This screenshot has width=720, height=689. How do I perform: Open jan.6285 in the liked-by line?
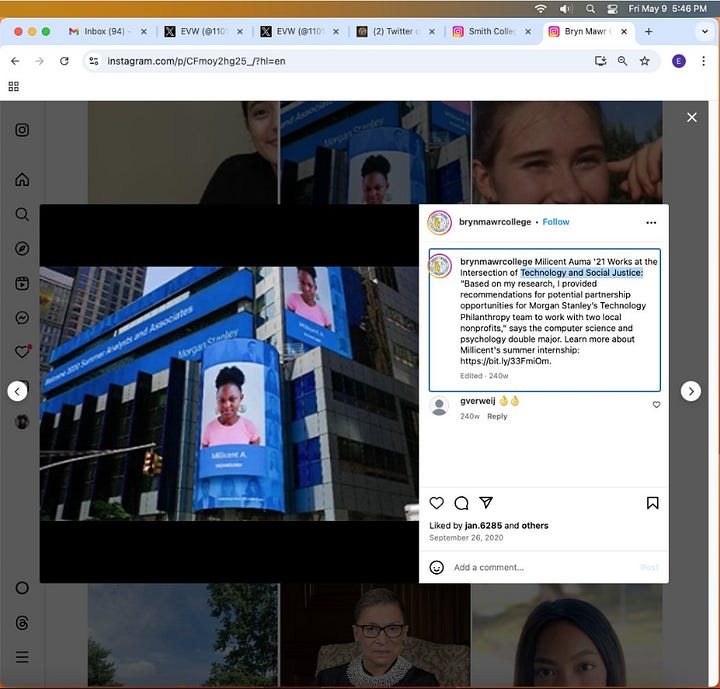point(483,525)
